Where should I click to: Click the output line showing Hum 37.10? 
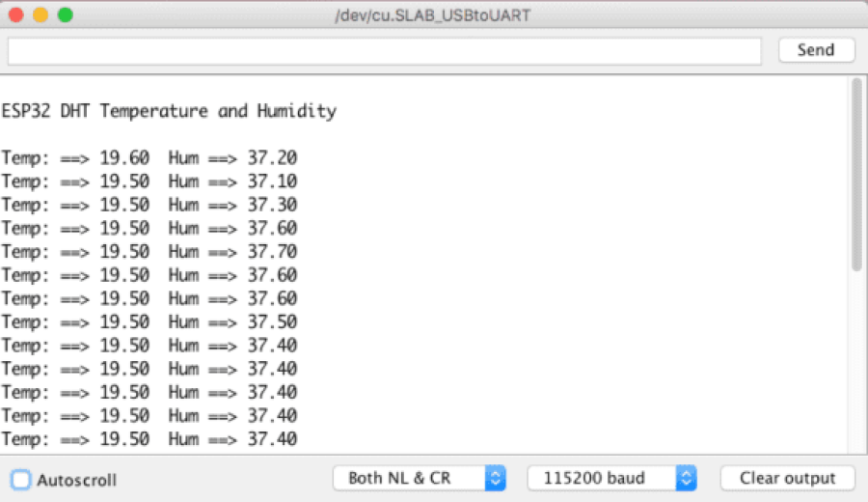click(x=149, y=181)
